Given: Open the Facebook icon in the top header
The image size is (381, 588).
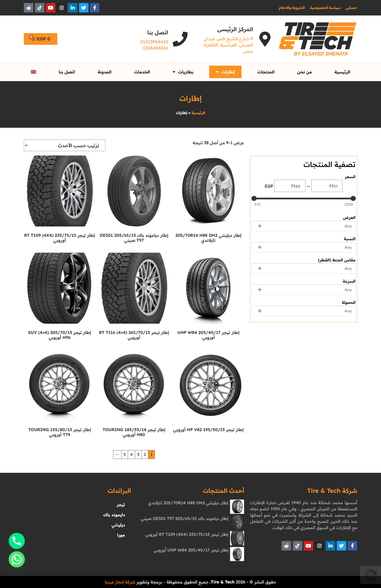Looking at the screenshot, I should coord(95,8).
